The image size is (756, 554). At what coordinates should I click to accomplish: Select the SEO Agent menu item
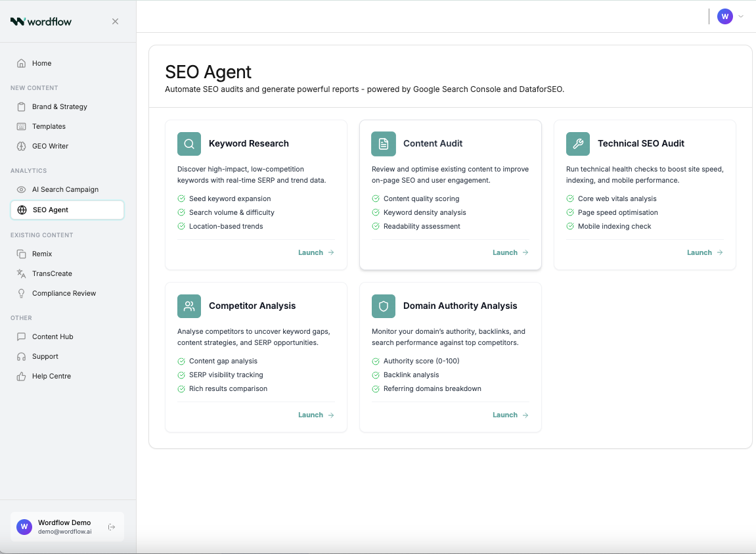pos(68,210)
